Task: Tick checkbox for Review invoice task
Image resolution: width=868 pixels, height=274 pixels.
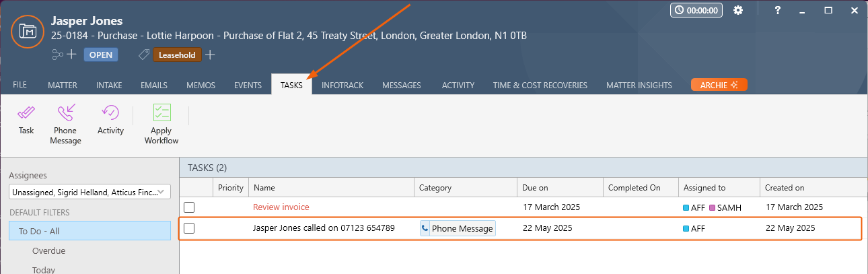Action: (189, 207)
